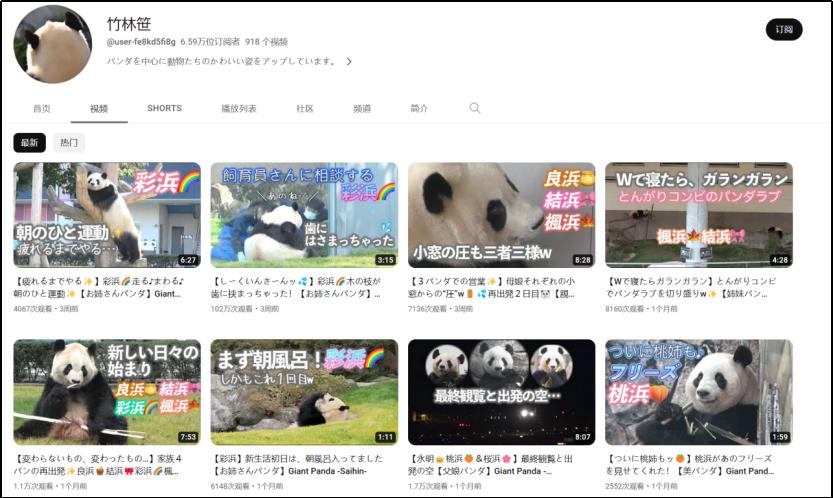Click the 4:28 duration badge
833x498 pixels.
coord(780,260)
